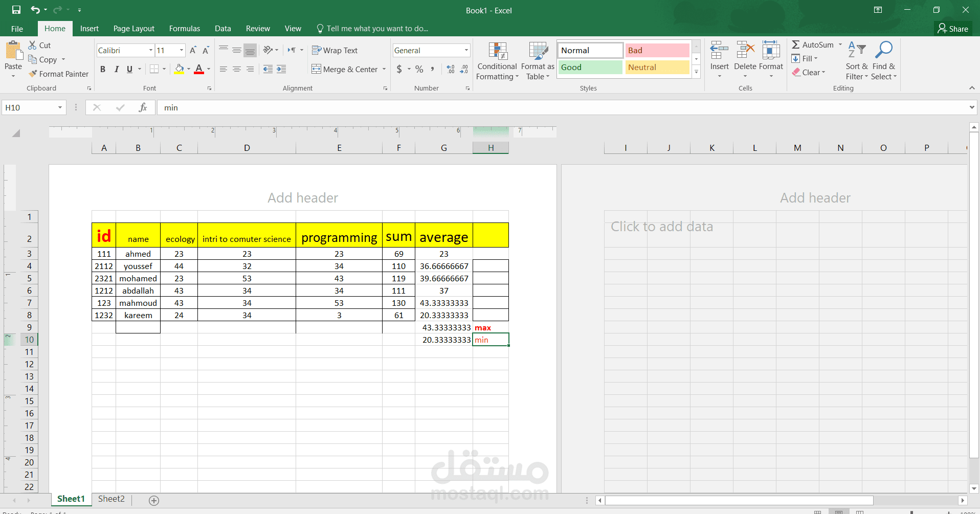Toggle bold formatting

(103, 69)
